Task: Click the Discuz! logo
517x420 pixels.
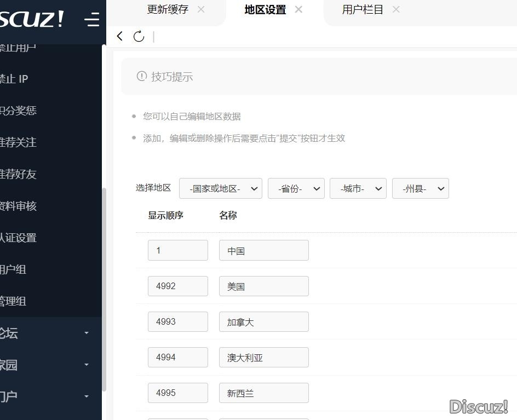Action: [33, 18]
